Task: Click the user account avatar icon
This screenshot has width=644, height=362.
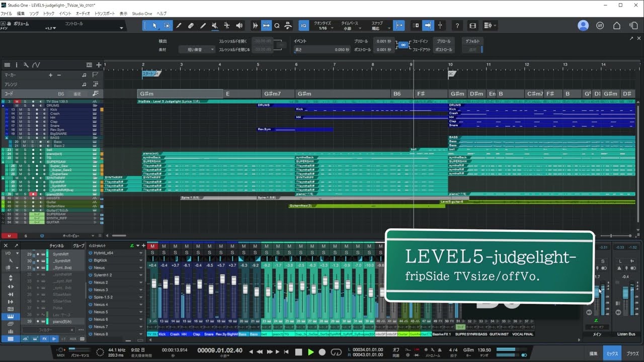Action: click(583, 26)
